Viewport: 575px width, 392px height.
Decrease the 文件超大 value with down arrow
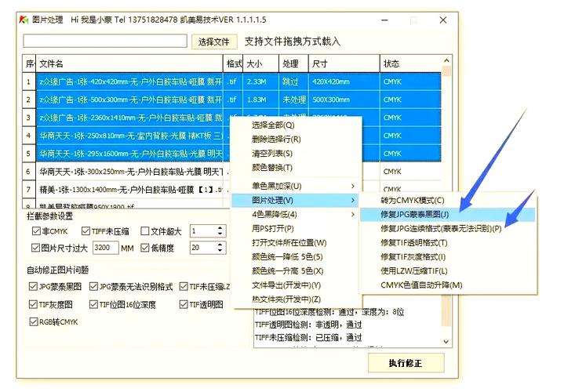(220, 234)
